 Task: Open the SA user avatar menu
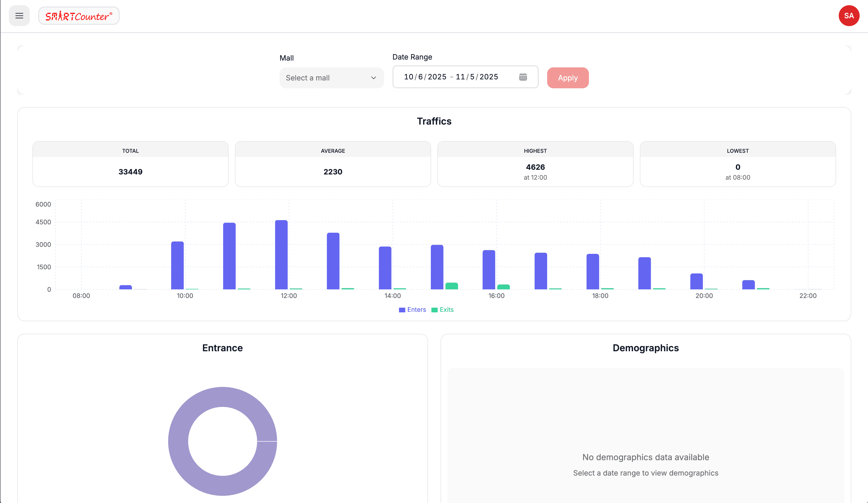coord(848,16)
